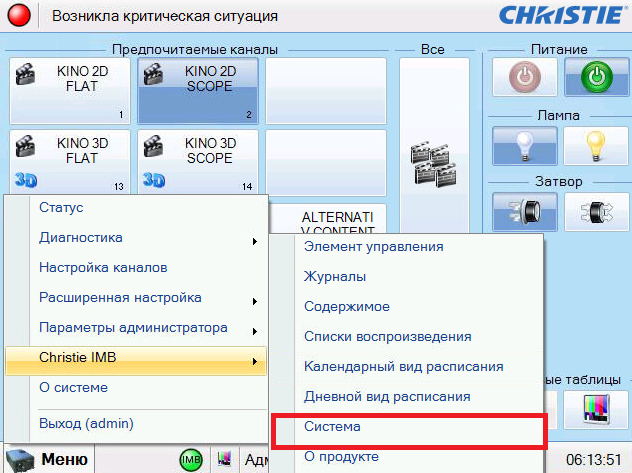This screenshot has width=632, height=473.
Task: Select the KINO 2D SCOPE channel
Action: tap(198, 91)
